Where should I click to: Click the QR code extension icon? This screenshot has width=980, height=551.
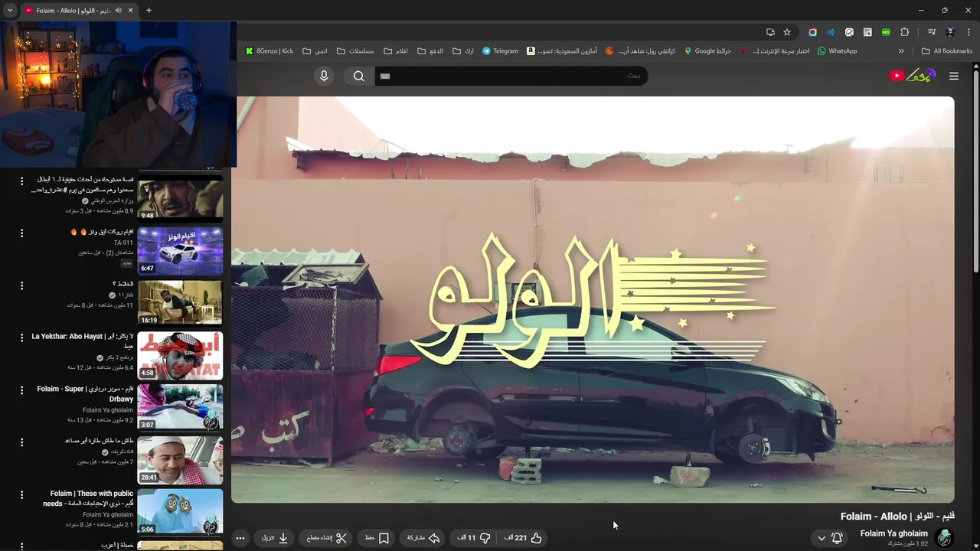[867, 32]
